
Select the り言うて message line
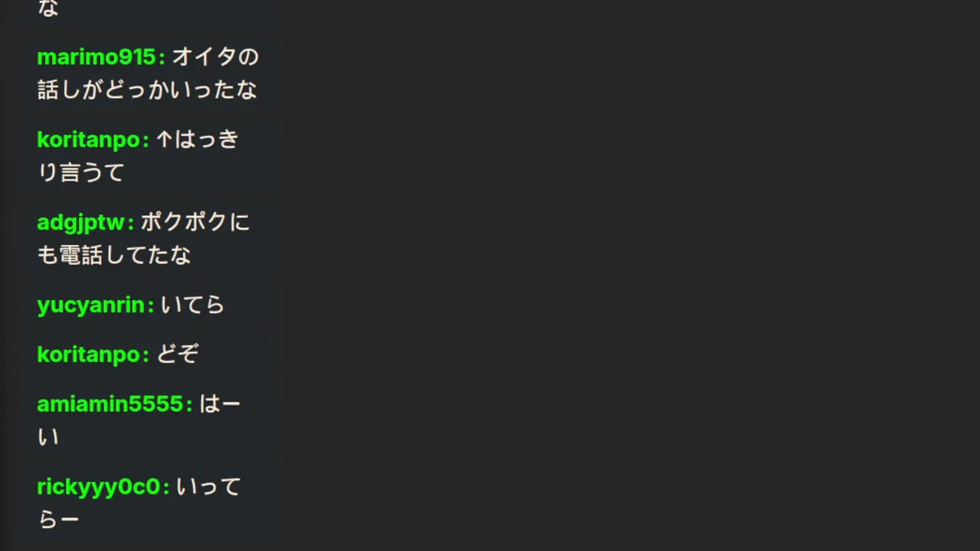(80, 172)
